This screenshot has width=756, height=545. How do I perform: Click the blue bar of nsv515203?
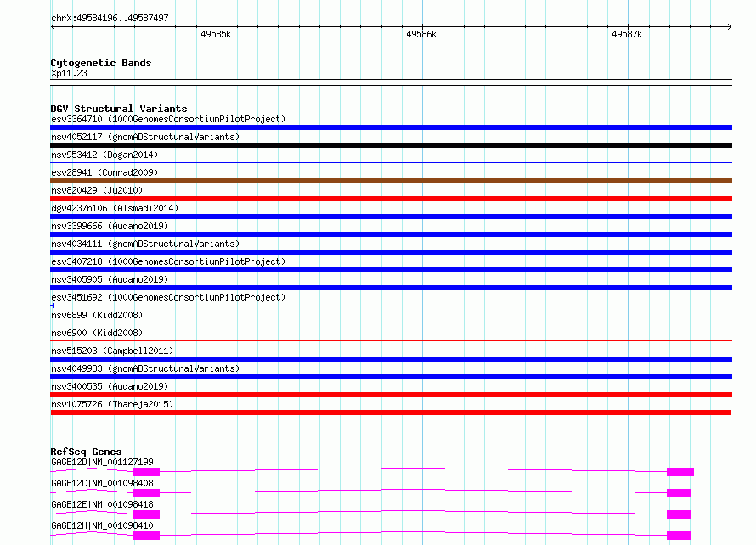click(x=391, y=359)
